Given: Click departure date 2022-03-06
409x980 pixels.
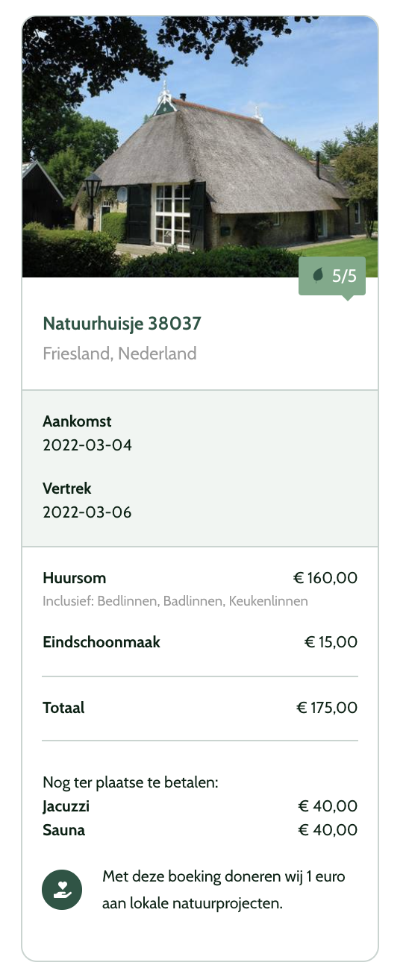Looking at the screenshot, I should (x=87, y=513).
